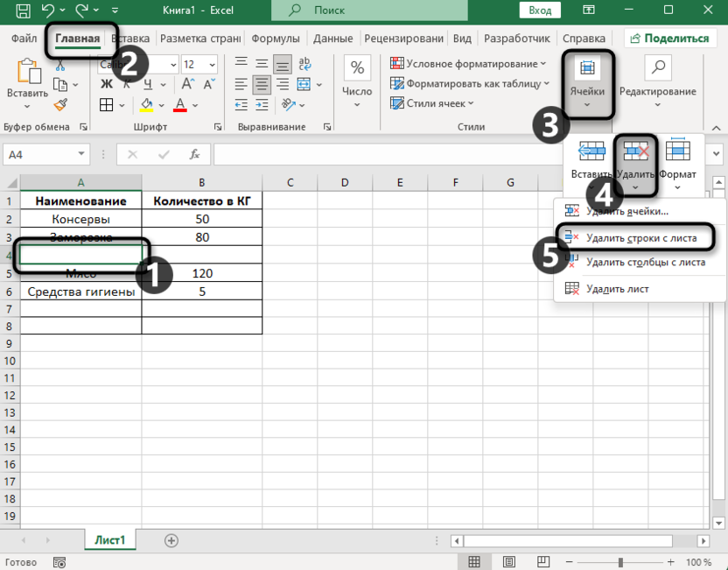Decrease indent
This screenshot has height=570, width=728.
241,105
